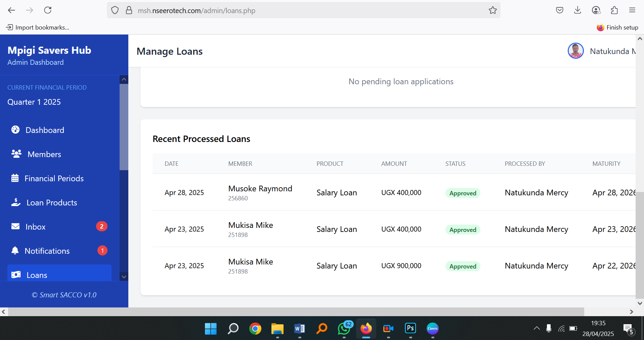Viewport: 644px width, 340px height.
Task: Click the Financial Periods calendar icon
Action: [x=15, y=178]
